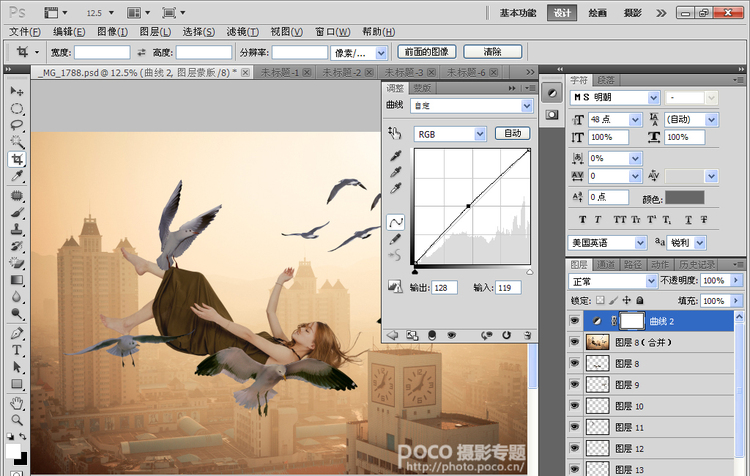Open the font size dropdown 48 点
Screen dimensions: 750x476
click(x=615, y=120)
